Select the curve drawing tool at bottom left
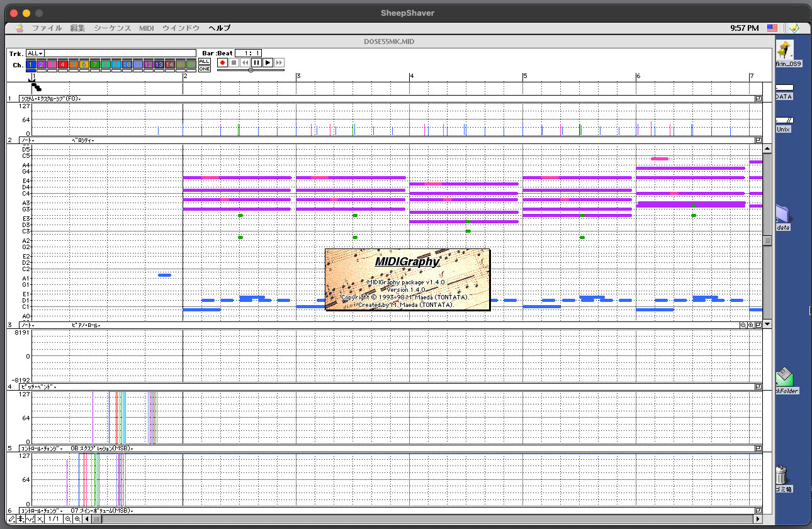The height and width of the screenshot is (529, 812). [31, 519]
